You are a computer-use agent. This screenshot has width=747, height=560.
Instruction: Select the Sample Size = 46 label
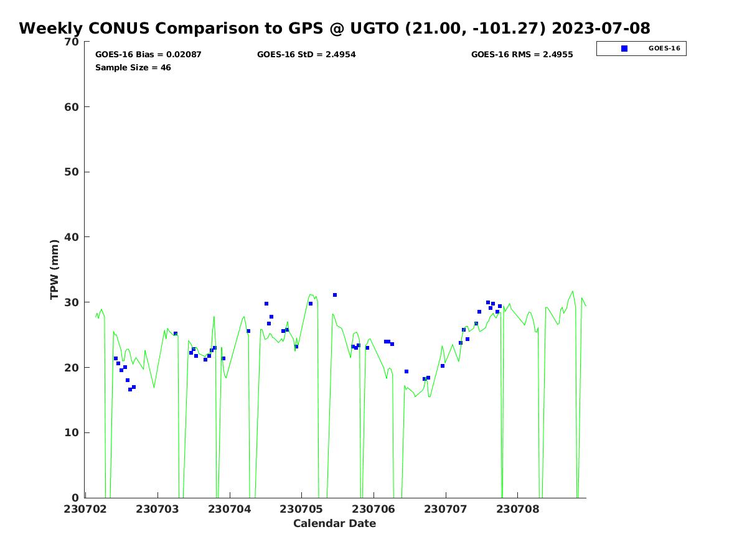click(x=133, y=68)
